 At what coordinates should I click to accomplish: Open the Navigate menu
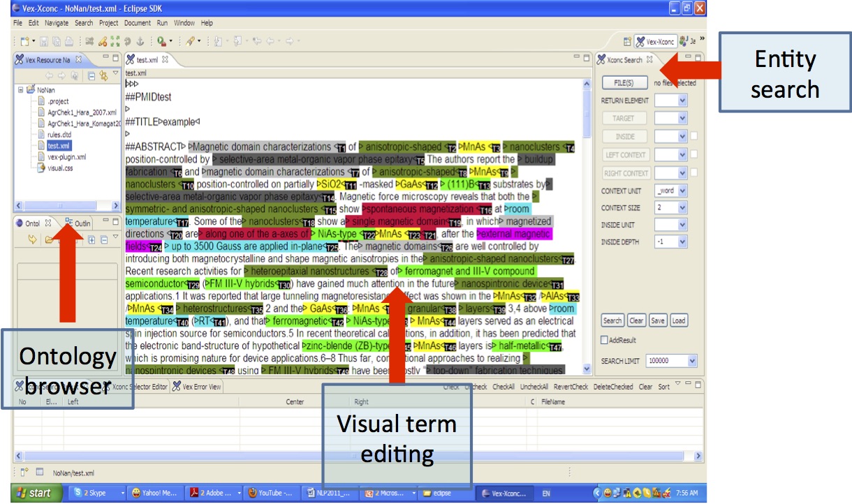click(x=57, y=23)
